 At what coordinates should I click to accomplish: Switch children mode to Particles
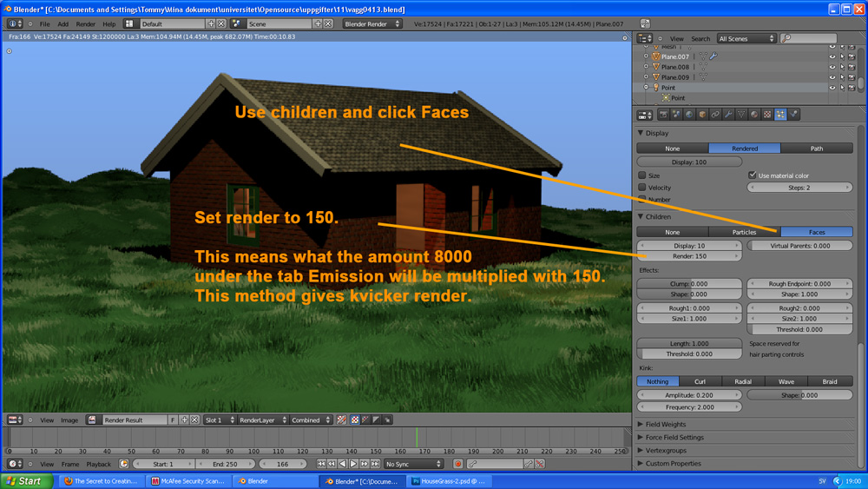pos(744,232)
